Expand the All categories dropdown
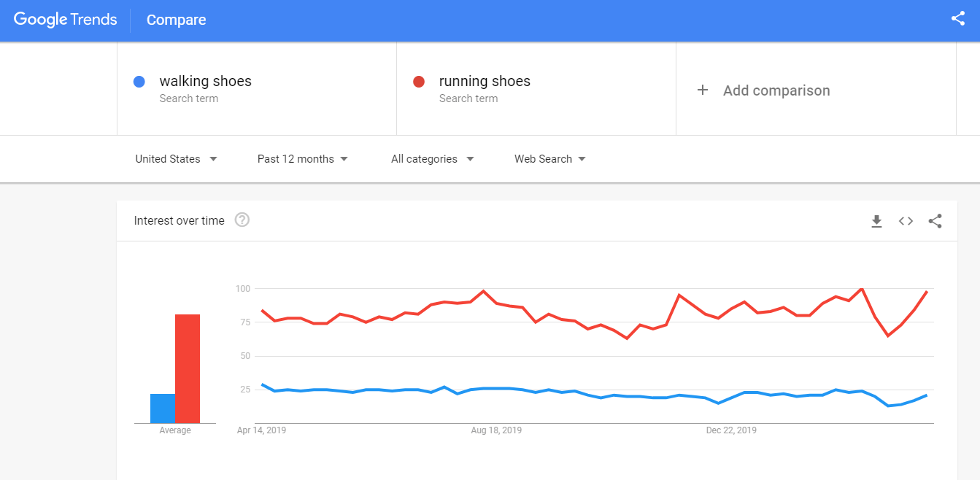The image size is (980, 480). (x=431, y=158)
